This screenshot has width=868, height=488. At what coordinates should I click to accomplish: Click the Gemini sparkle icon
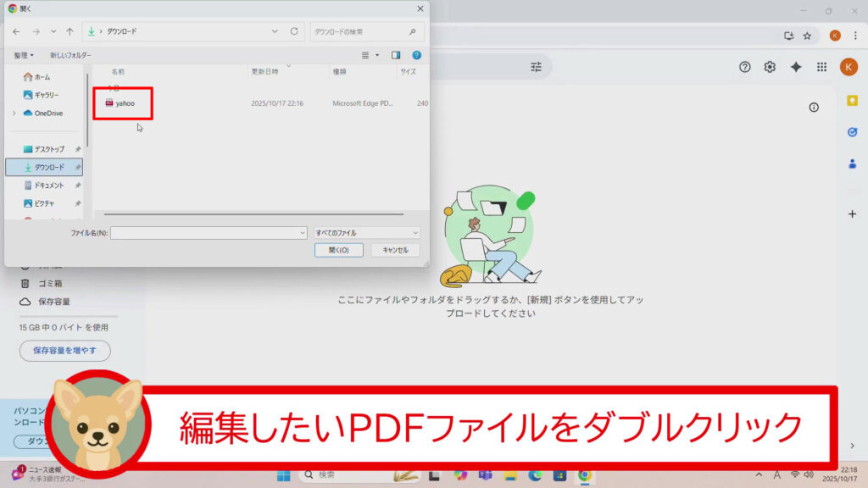796,67
